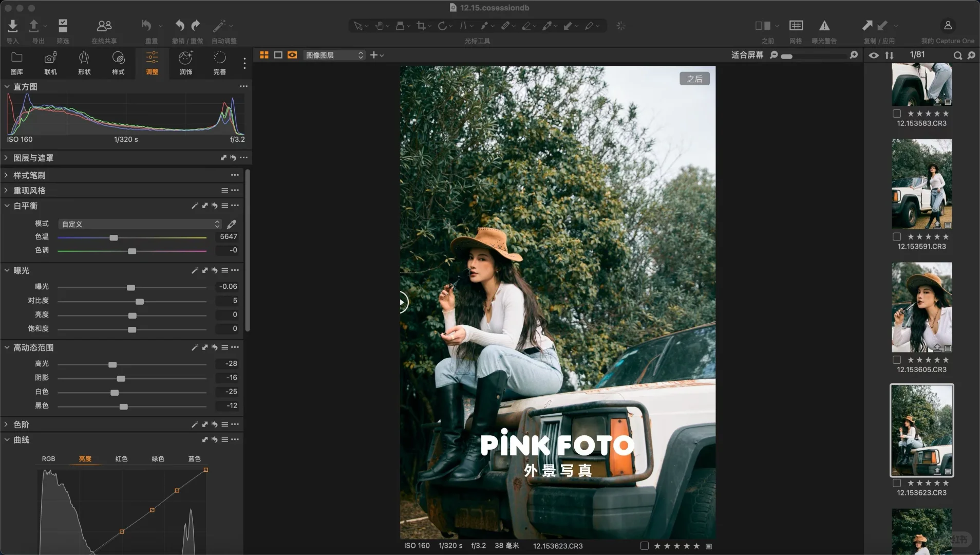This screenshot has height=555, width=980.
Task: Click the 导出 export icon
Action: (x=34, y=25)
